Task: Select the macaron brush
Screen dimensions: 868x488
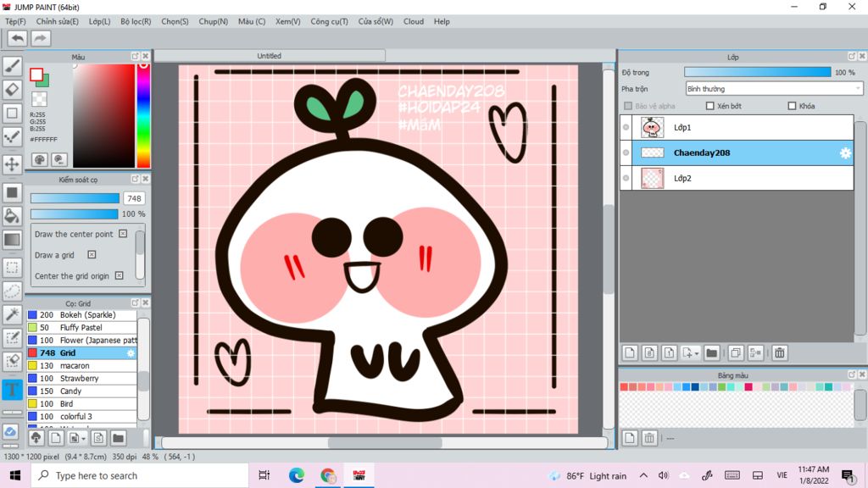Action: click(x=82, y=366)
